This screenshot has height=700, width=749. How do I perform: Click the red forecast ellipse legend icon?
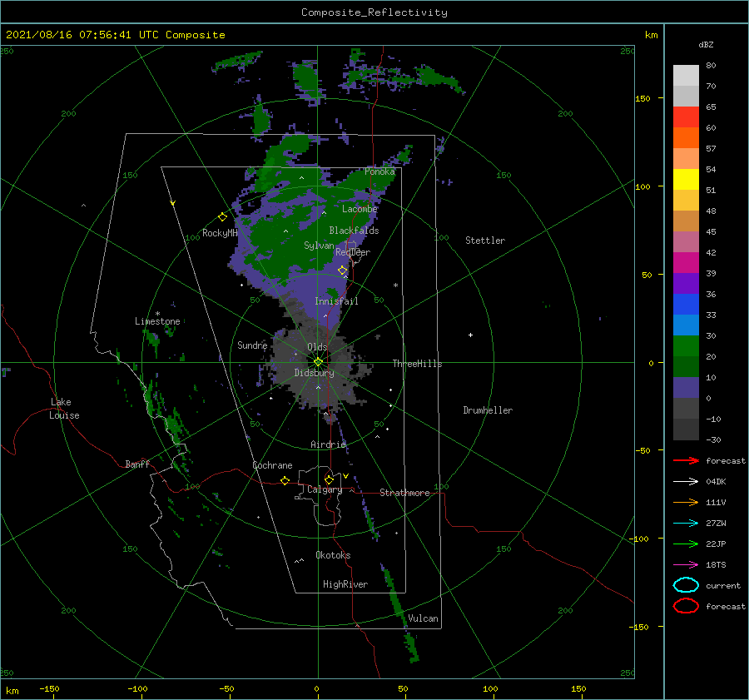click(686, 606)
